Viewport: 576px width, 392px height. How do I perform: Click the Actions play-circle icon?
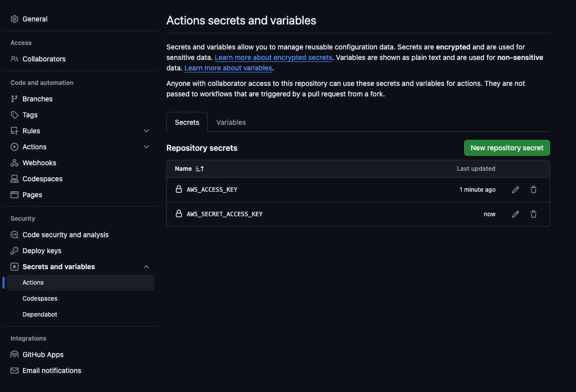[x=14, y=147]
